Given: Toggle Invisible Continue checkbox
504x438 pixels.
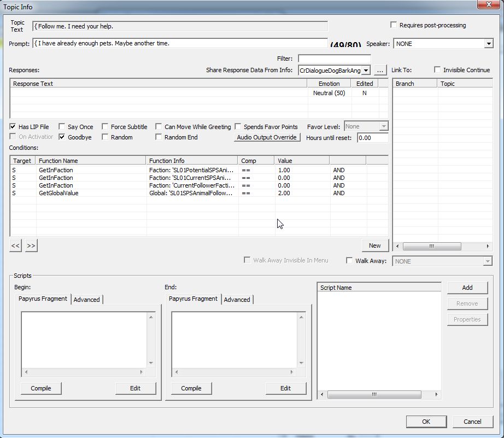Looking at the screenshot, I should 437,69.
